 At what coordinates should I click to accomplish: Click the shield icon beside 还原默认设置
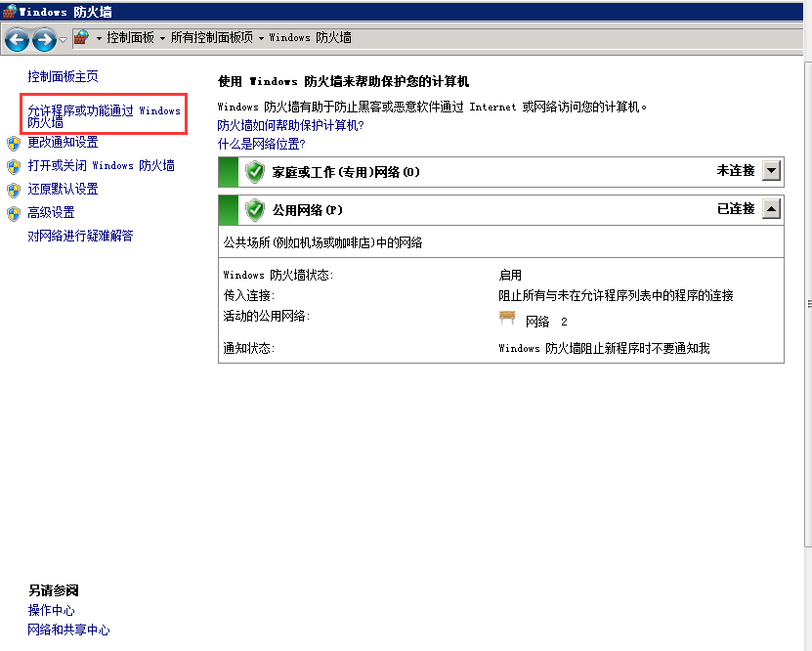[x=14, y=190]
